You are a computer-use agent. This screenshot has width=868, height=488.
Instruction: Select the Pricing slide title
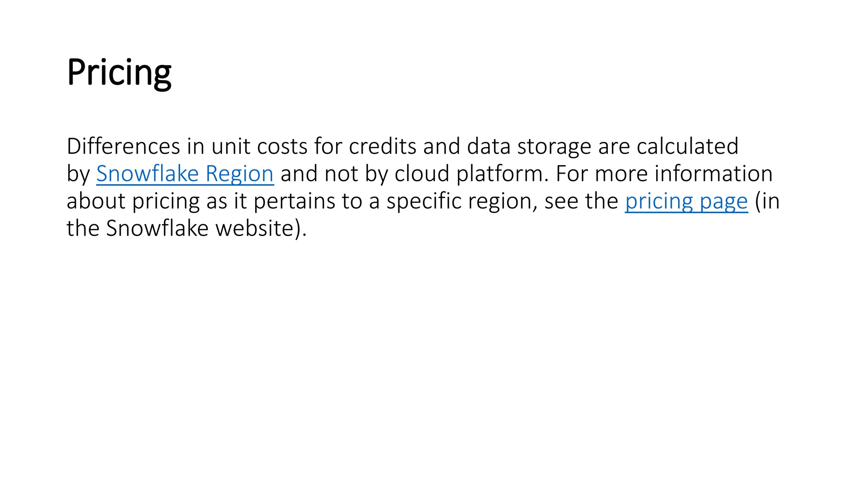pos(119,73)
